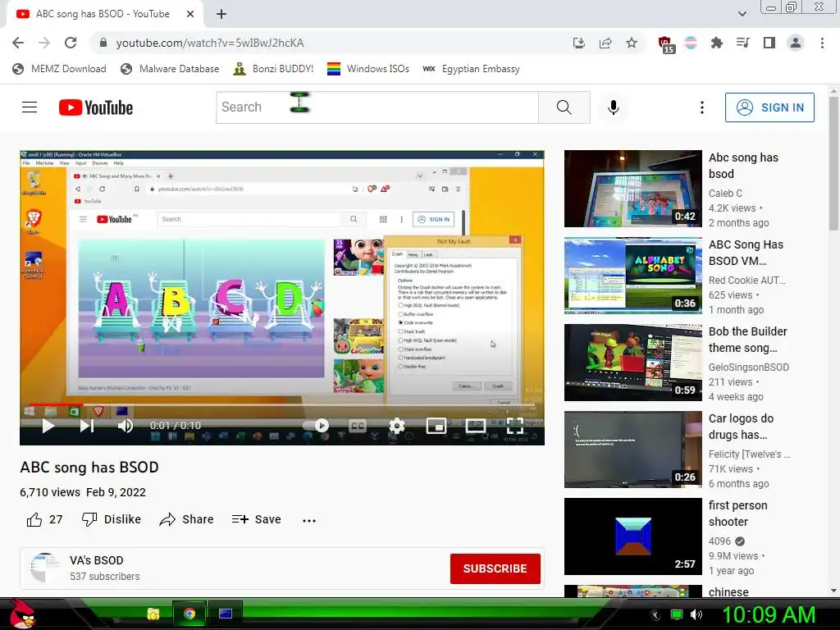Open the Bonzi BUDDY! bookmark
This screenshot has height=630, width=840.
coord(273,69)
